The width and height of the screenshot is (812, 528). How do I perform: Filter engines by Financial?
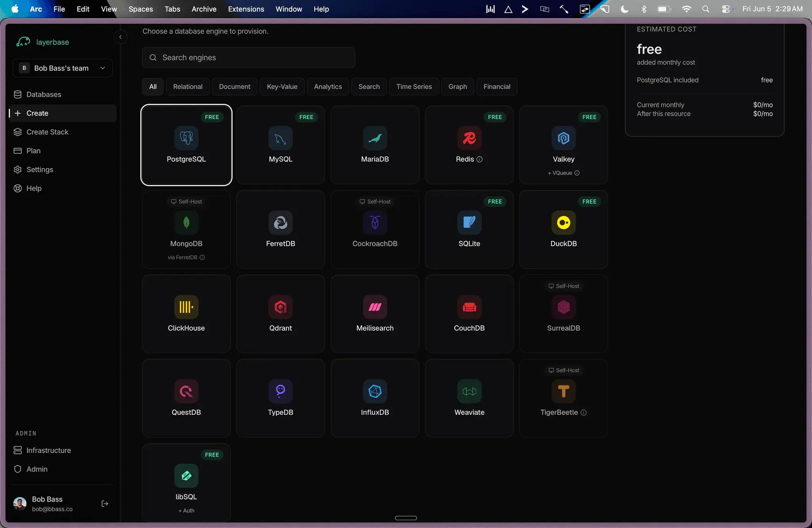[497, 87]
